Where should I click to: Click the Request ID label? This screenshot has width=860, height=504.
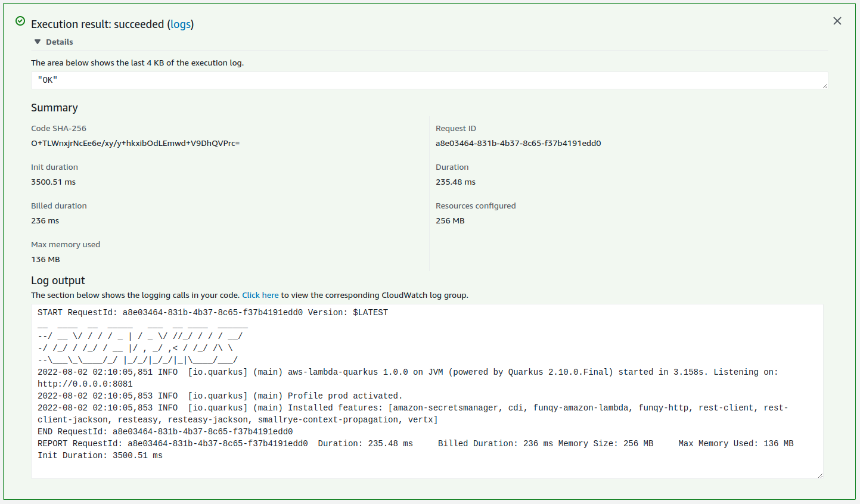click(456, 128)
